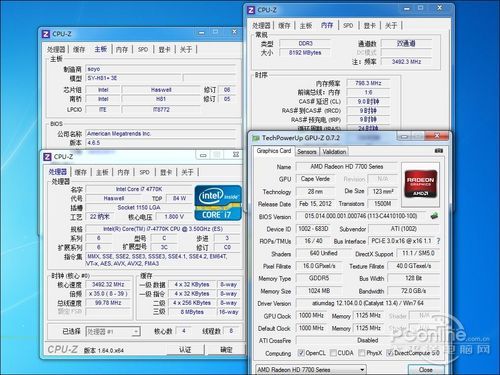Click the Socket 1150 LGA field
The image size is (500, 375).
[139, 207]
